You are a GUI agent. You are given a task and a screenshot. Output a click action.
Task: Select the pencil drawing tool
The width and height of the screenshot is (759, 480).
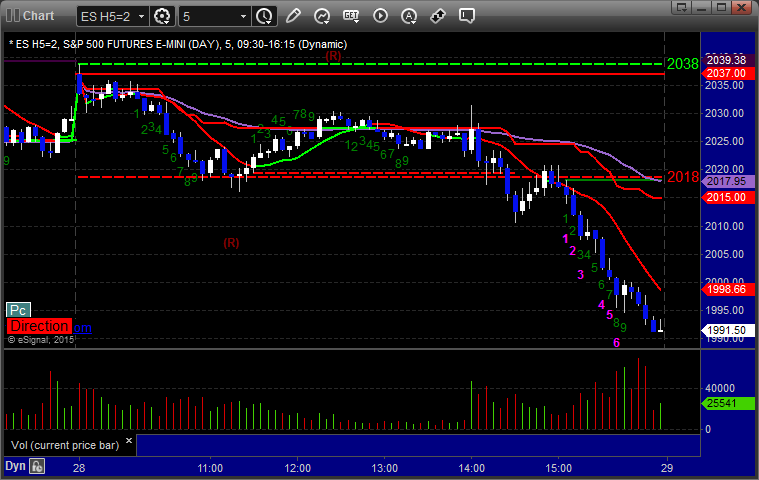[x=293, y=16]
